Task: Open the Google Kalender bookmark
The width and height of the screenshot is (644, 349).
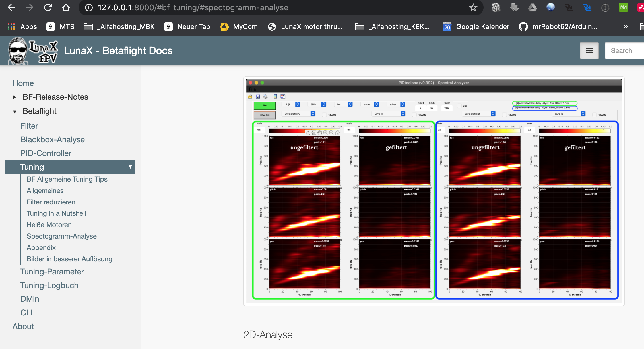Action: 476,27
